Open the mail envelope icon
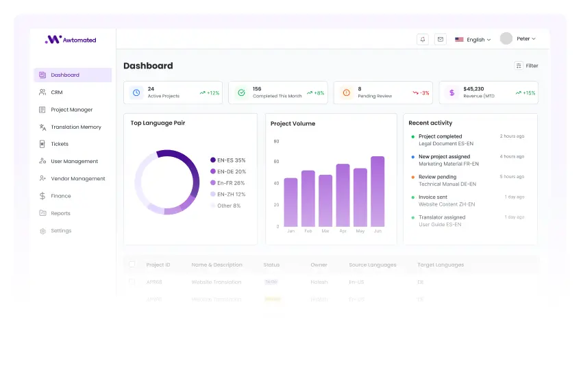 pyautogui.click(x=441, y=39)
